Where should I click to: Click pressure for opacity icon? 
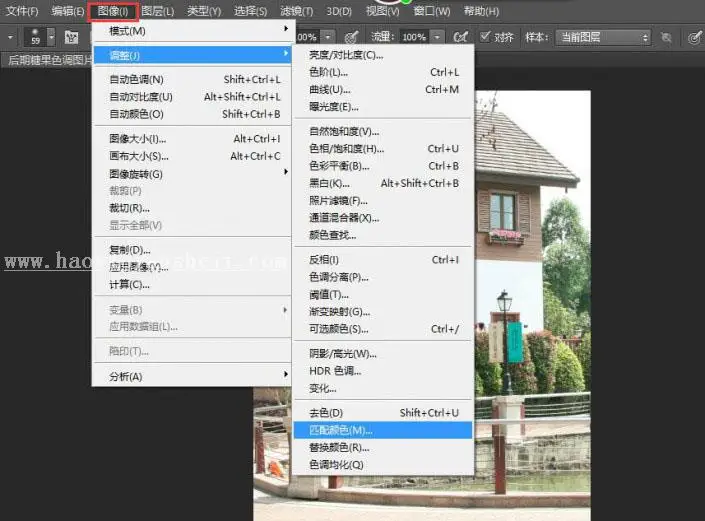coord(351,37)
